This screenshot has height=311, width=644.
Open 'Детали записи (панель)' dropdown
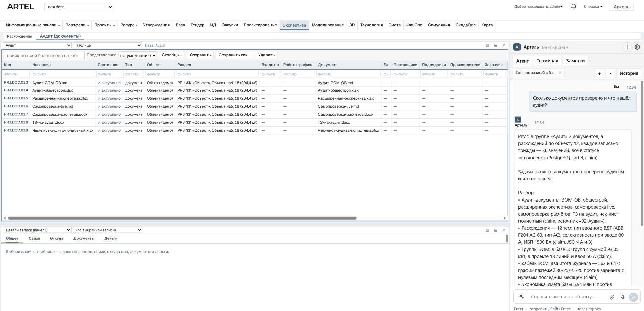pyautogui.click(x=37, y=230)
